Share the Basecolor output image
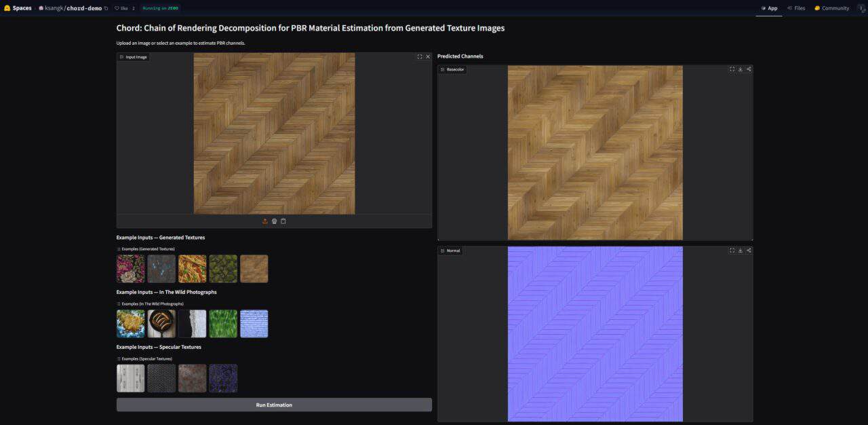The width and height of the screenshot is (868, 425). coord(749,69)
